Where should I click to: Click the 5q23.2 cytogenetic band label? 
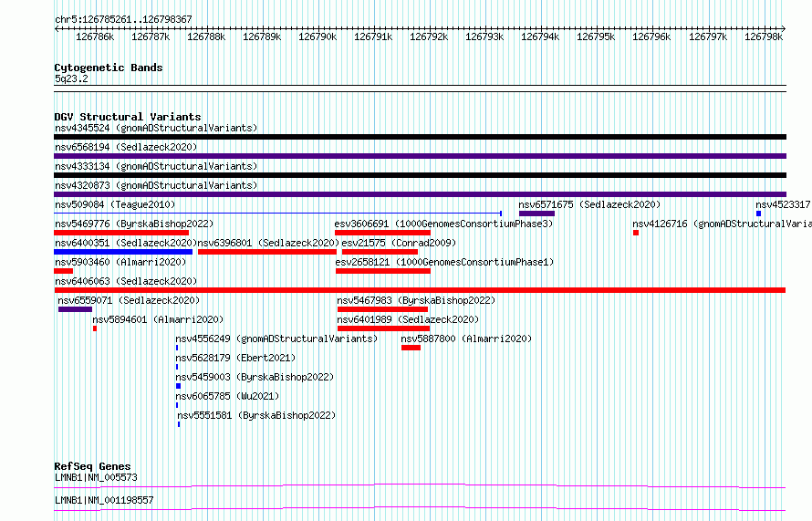71,78
